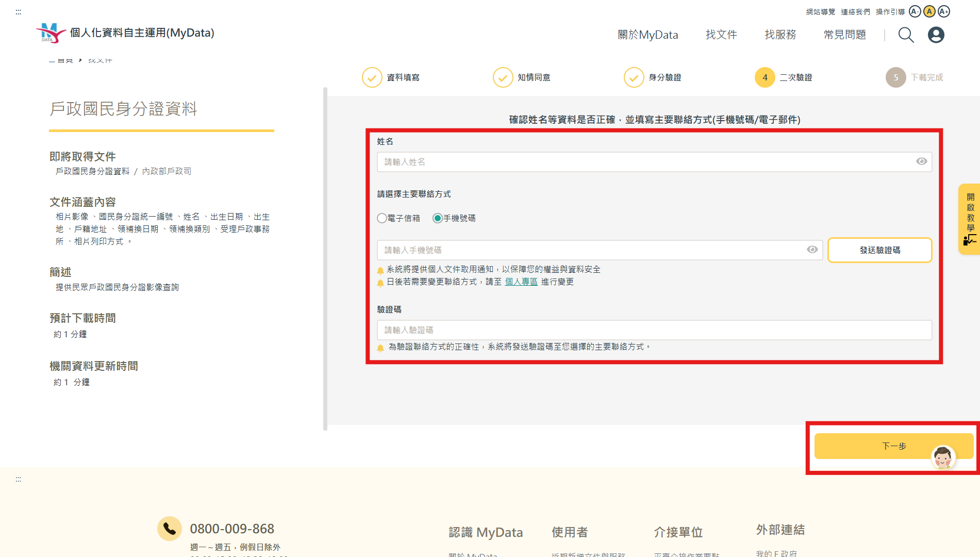The width and height of the screenshot is (980, 557).
Task: Click the 認識 MyData footer heading
Action: click(486, 532)
